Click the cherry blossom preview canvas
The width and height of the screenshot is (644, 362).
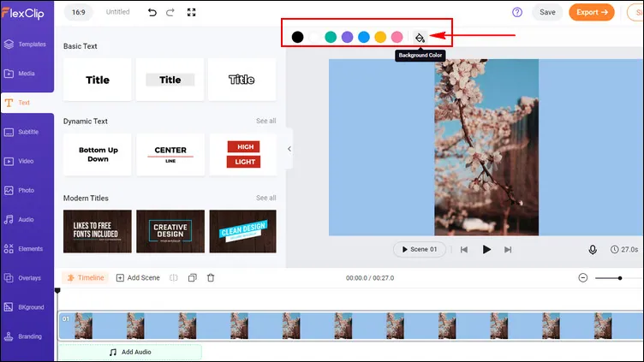[x=486, y=147]
